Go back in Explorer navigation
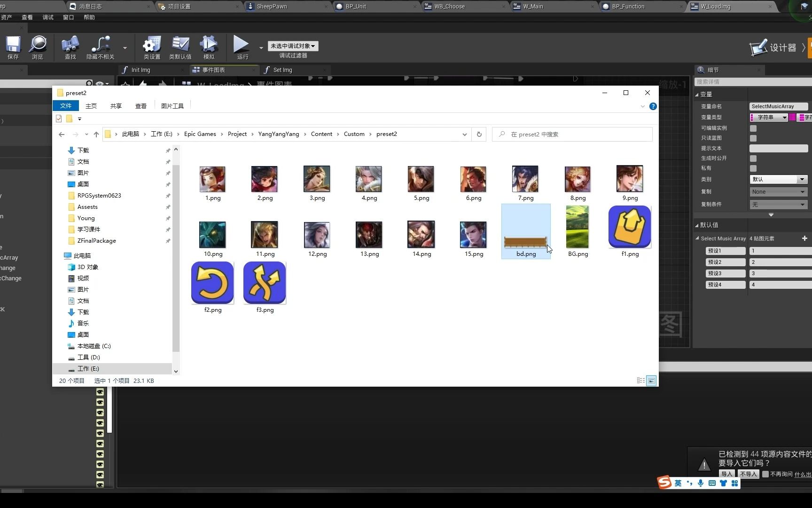The width and height of the screenshot is (812, 508). [62, 134]
